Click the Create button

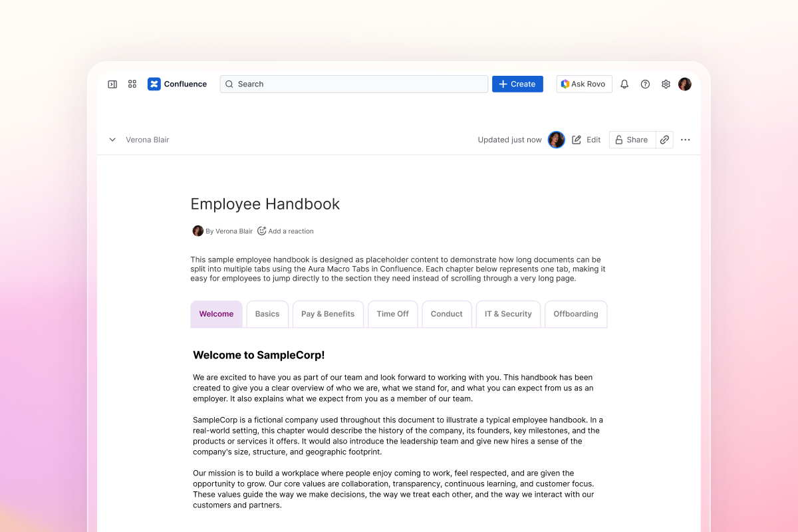click(x=517, y=84)
